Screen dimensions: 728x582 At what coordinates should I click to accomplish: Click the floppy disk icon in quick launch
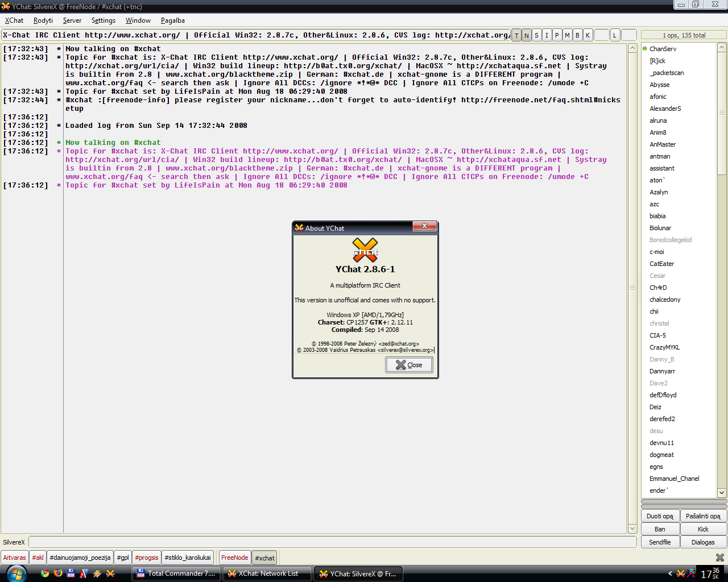pos(71,573)
